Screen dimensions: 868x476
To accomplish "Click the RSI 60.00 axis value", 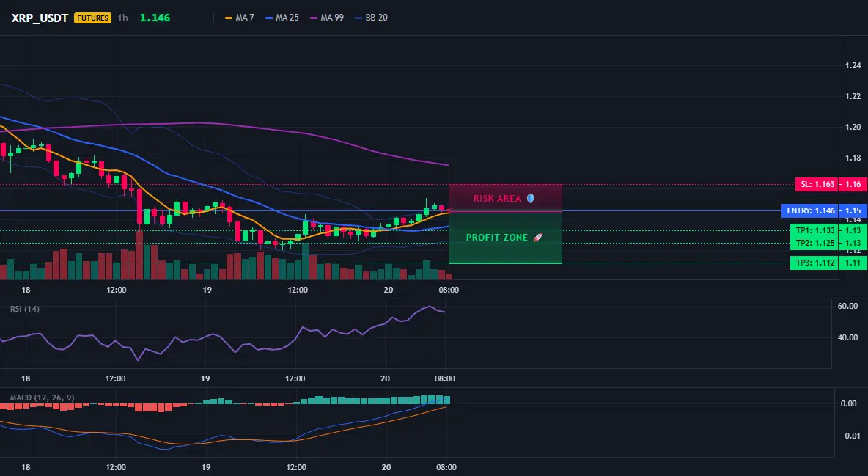I will point(847,306).
